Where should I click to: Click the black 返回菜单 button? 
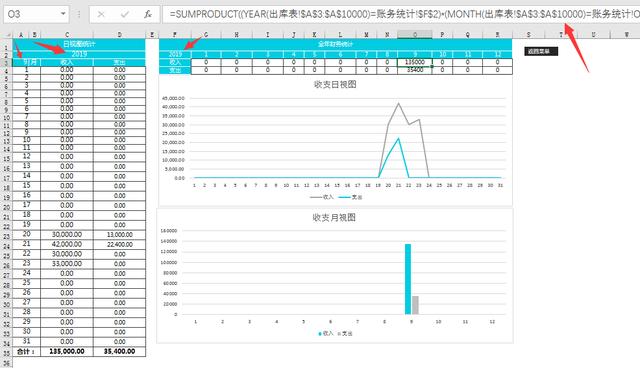pos(541,51)
